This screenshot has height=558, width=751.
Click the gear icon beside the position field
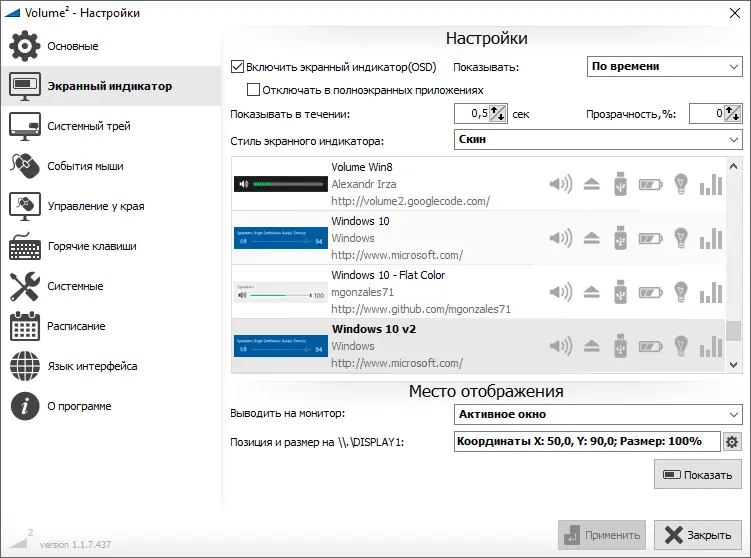coord(731,442)
